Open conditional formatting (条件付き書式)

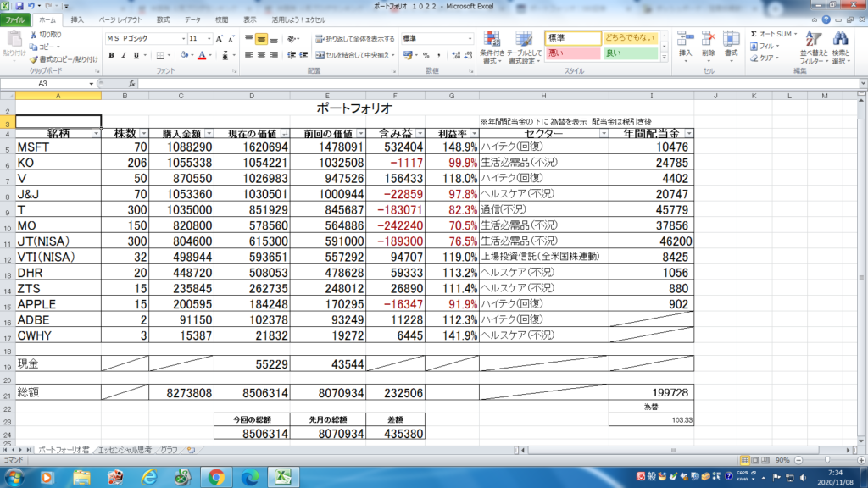pos(492,47)
